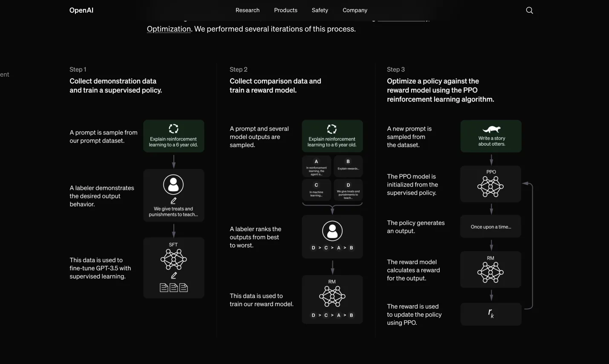Click the first document icon under SFT
609x364 pixels.
(164, 288)
